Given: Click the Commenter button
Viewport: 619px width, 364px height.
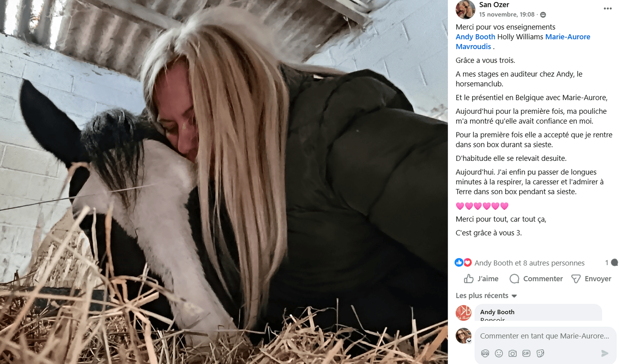Looking at the screenshot, I should [x=536, y=279].
